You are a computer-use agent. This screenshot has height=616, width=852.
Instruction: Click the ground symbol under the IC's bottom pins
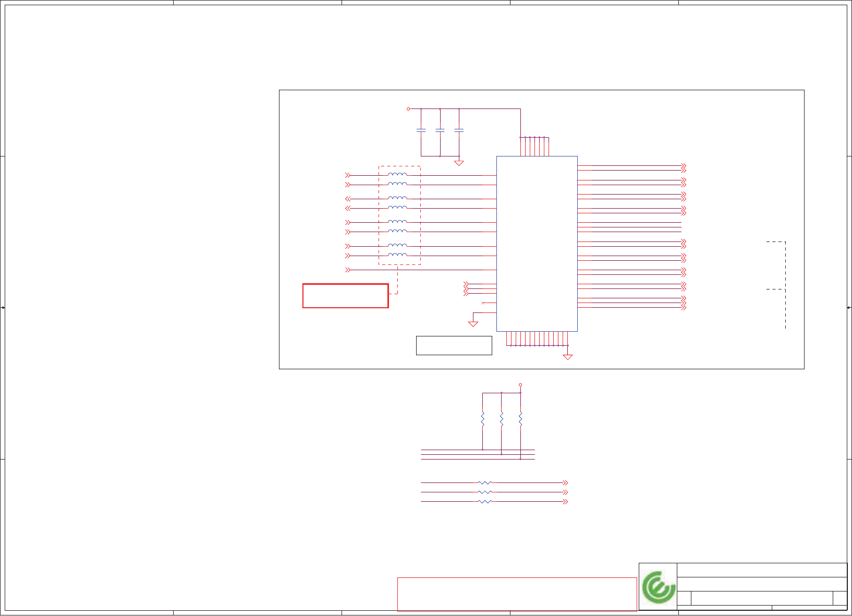pyautogui.click(x=568, y=357)
